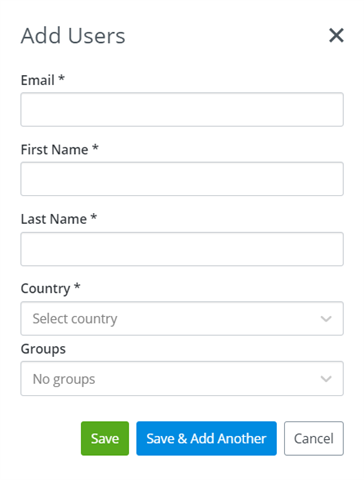Focus the First Name text box
Viewport: 364px width, 480px height.
pyautogui.click(x=182, y=179)
